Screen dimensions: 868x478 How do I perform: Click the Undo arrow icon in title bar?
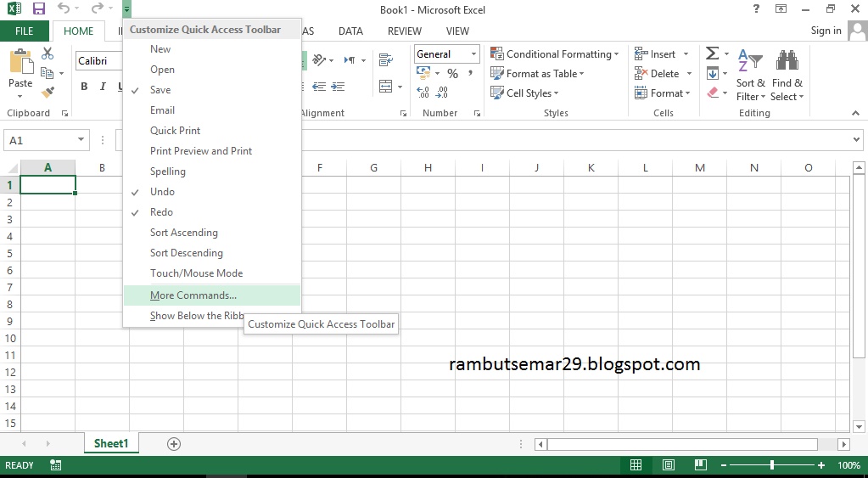[64, 8]
